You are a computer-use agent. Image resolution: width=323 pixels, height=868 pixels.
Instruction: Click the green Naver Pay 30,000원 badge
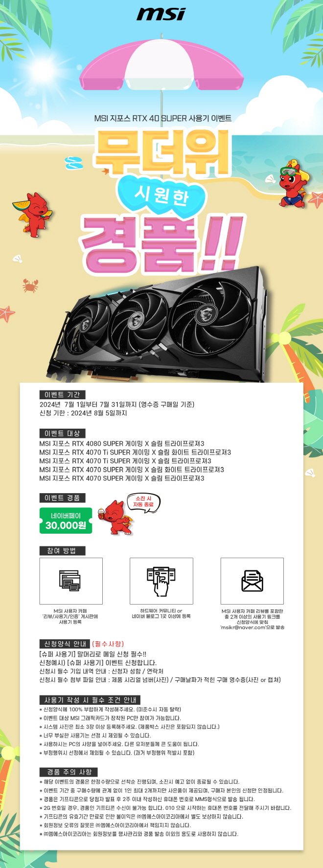coord(66,521)
